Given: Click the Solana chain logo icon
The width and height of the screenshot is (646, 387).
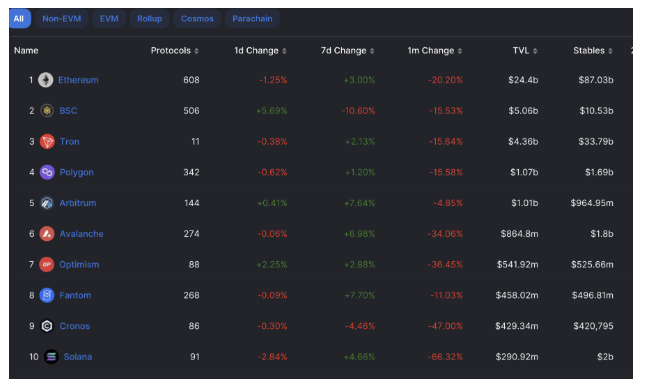Looking at the screenshot, I should click(51, 357).
